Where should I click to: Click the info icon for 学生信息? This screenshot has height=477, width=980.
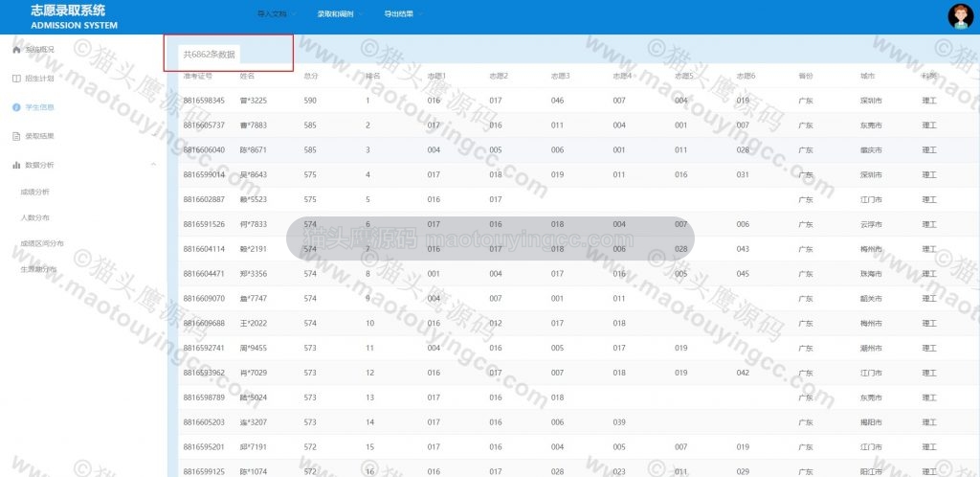point(17,107)
